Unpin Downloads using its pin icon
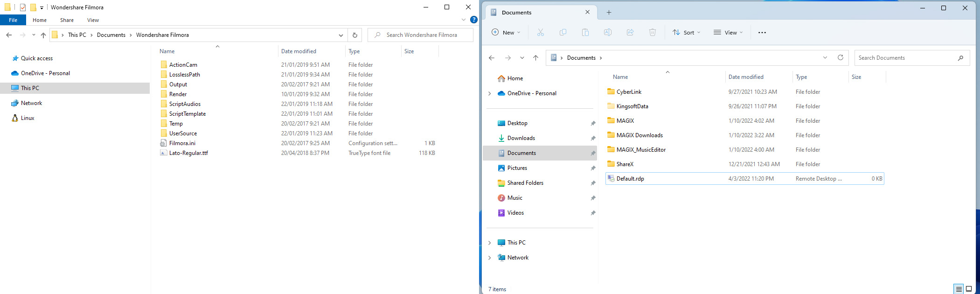The image size is (980, 294). [x=593, y=138]
